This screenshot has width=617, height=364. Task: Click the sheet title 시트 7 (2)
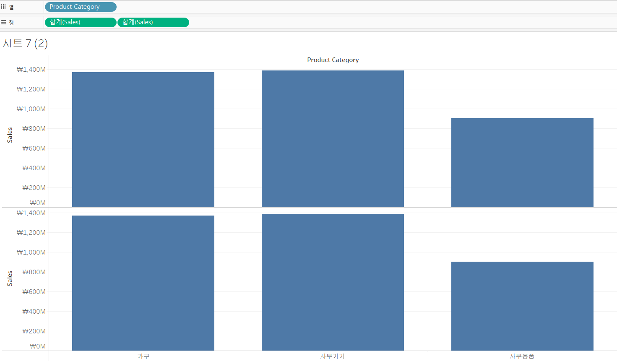[25, 43]
